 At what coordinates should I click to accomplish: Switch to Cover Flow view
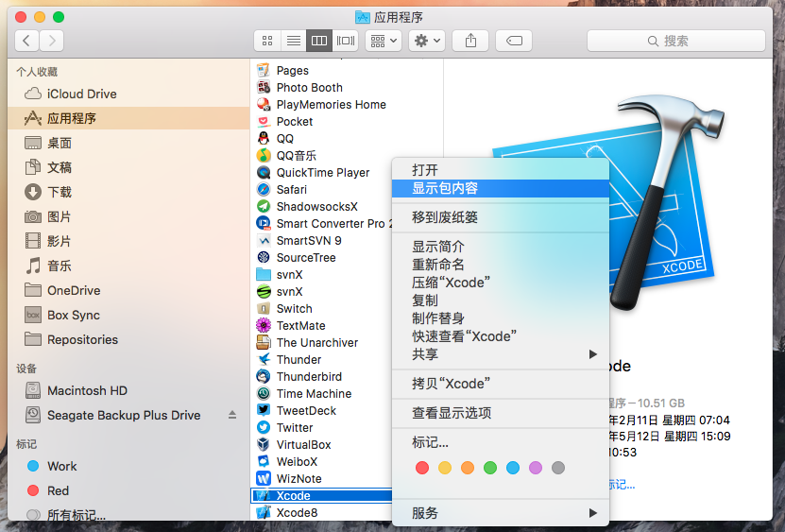pyautogui.click(x=346, y=41)
